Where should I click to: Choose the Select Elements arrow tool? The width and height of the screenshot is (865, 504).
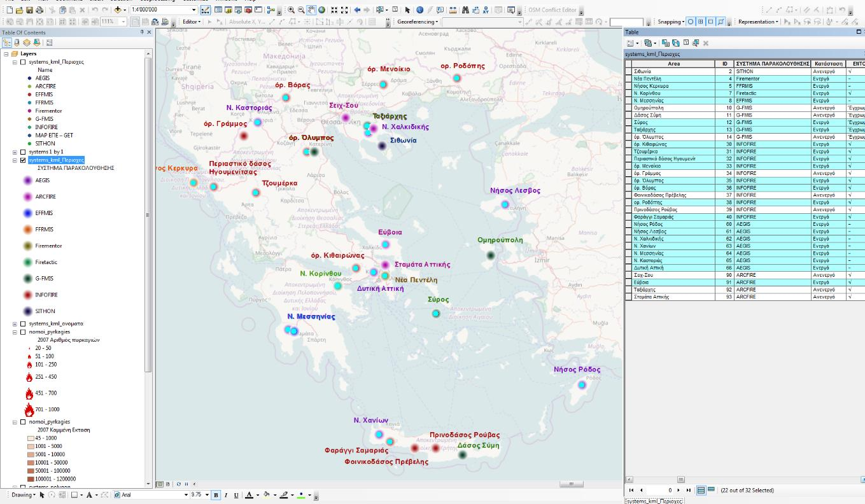click(x=407, y=10)
